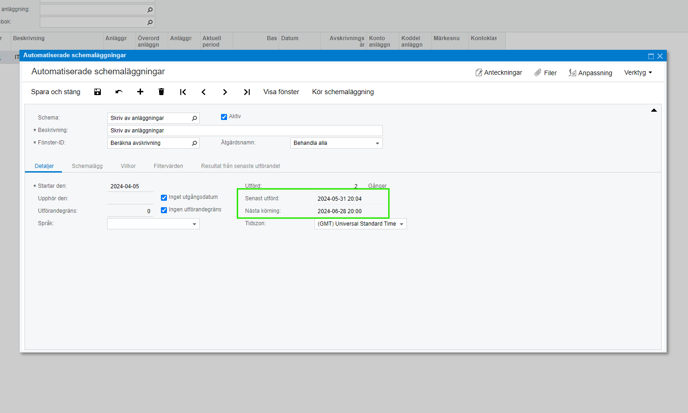Screen dimensions: 688x413
Task: Click Kör schemaläggning button
Action: 343,92
